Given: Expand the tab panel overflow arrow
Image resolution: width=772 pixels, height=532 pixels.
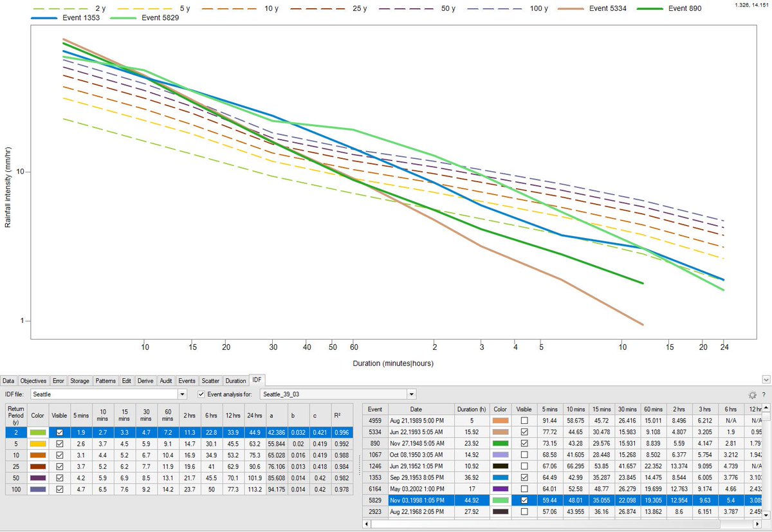Looking at the screenshot, I should click(765, 380).
